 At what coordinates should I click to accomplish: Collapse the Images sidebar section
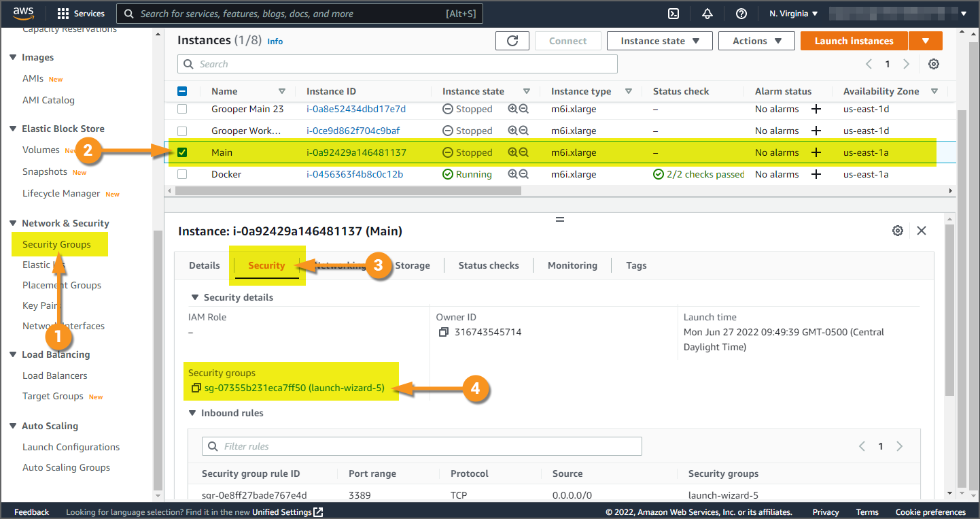pos(13,57)
